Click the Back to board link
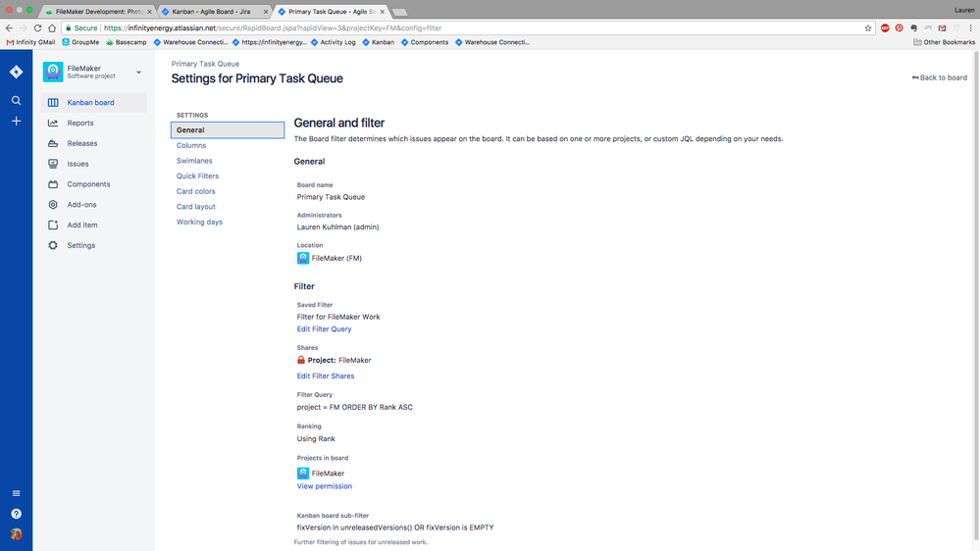 [x=940, y=77]
